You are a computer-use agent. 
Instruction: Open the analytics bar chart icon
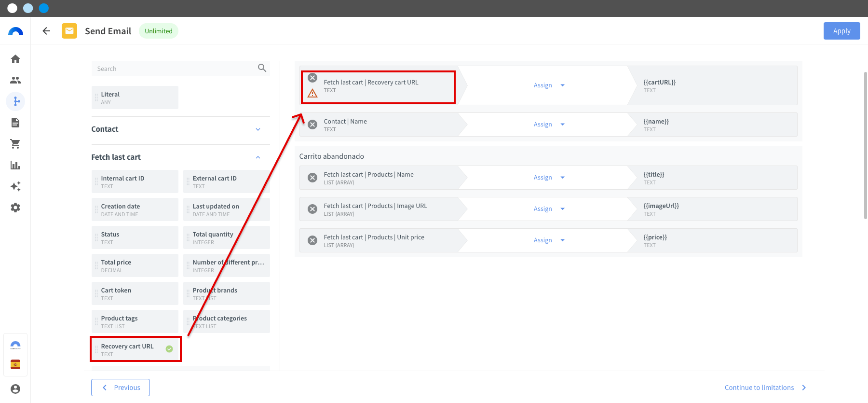(15, 165)
